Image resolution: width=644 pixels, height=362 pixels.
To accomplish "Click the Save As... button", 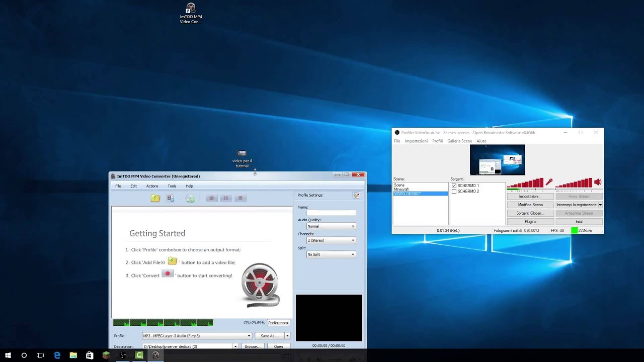I will (269, 336).
